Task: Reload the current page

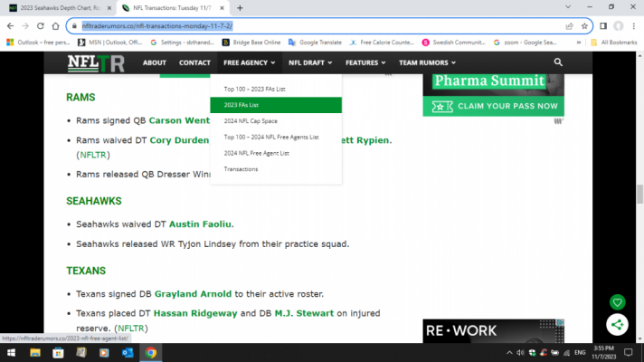Action: tap(40, 26)
